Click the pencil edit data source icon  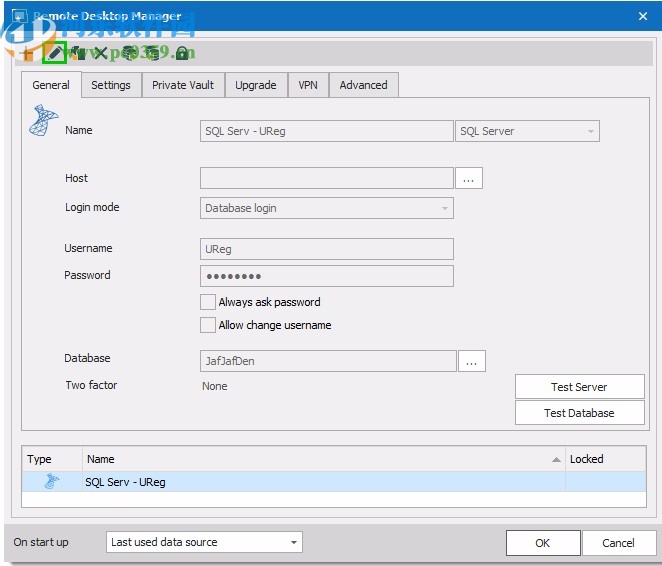(x=54, y=53)
